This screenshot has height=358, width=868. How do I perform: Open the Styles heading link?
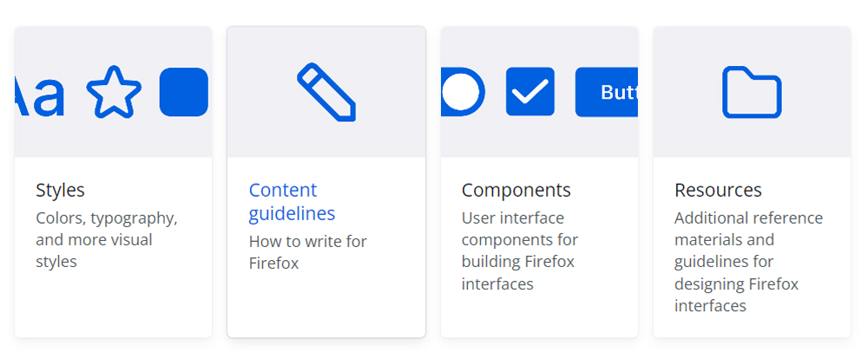pos(61,190)
